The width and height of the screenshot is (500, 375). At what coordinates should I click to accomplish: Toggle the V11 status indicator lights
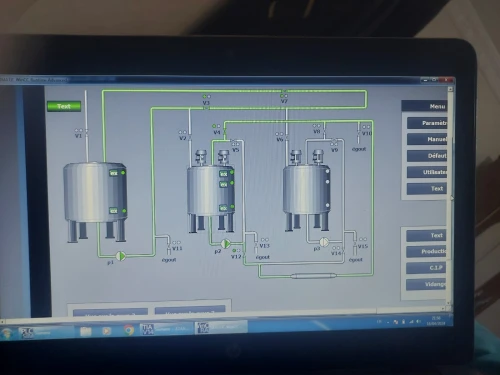coord(176,242)
